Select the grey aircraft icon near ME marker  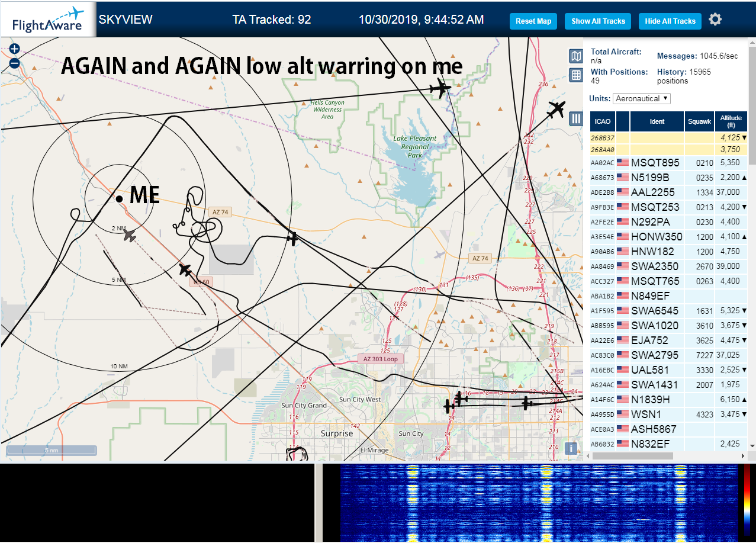pos(130,236)
